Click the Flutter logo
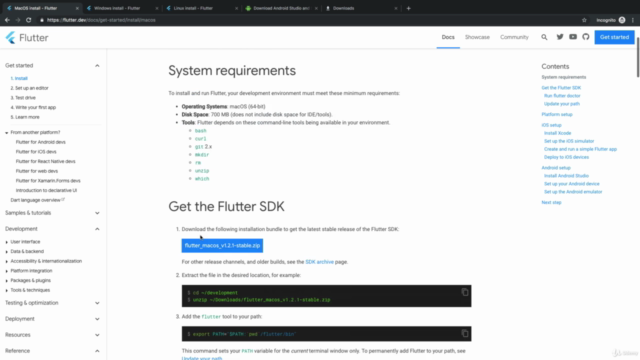Image resolution: width=640 pixels, height=360 pixels. pos(27,38)
